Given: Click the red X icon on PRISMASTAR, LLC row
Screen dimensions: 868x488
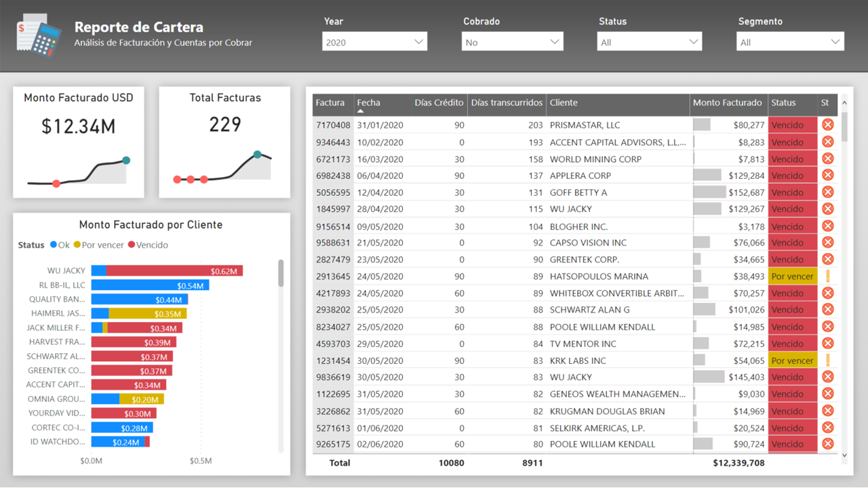Looking at the screenshot, I should (x=827, y=125).
